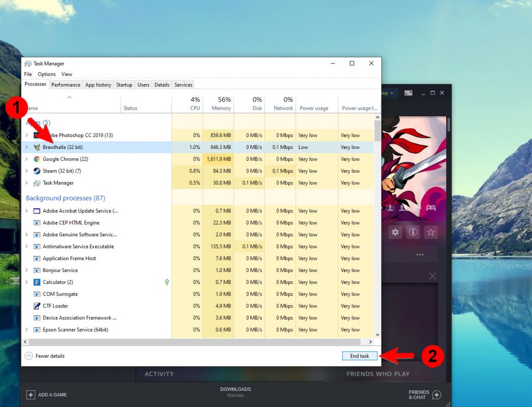Expand the Task Manager row chevron
The image size is (532, 407).
(27, 183)
